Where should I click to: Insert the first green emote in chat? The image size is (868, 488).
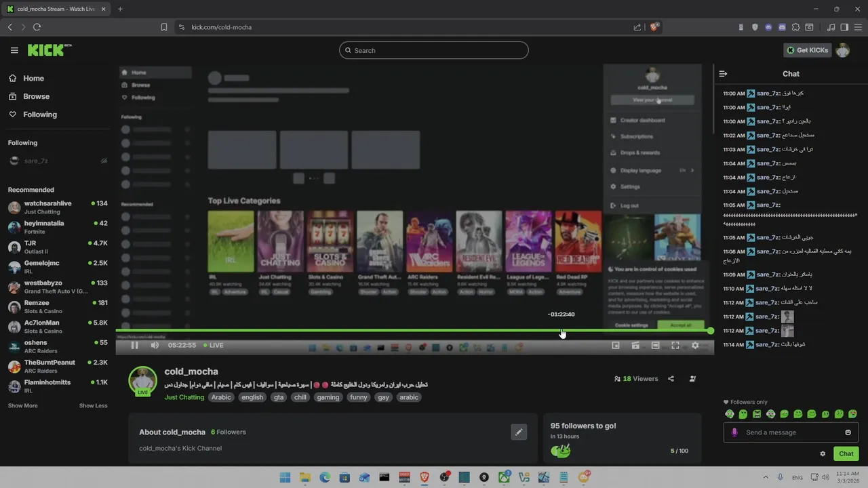[x=730, y=414]
